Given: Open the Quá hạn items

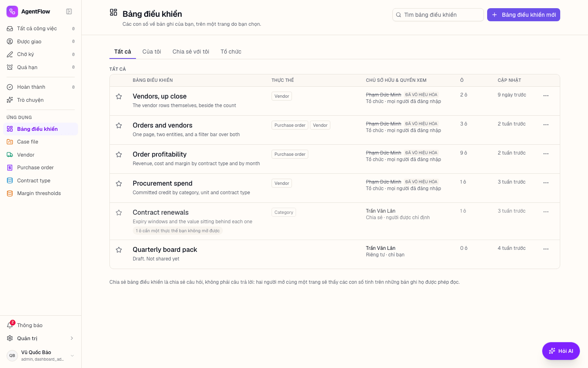Looking at the screenshot, I should (x=40, y=67).
